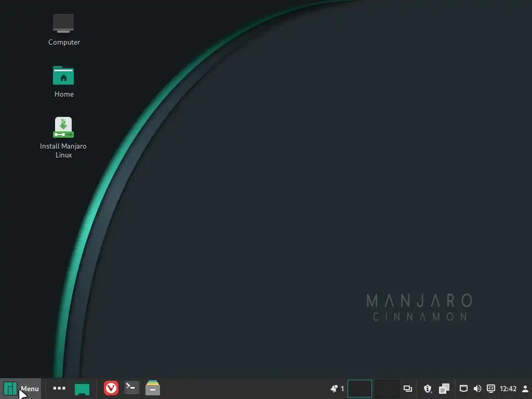Viewport: 532px width, 399px height.
Task: Click the three-dots grouped window icon
Action: point(59,388)
